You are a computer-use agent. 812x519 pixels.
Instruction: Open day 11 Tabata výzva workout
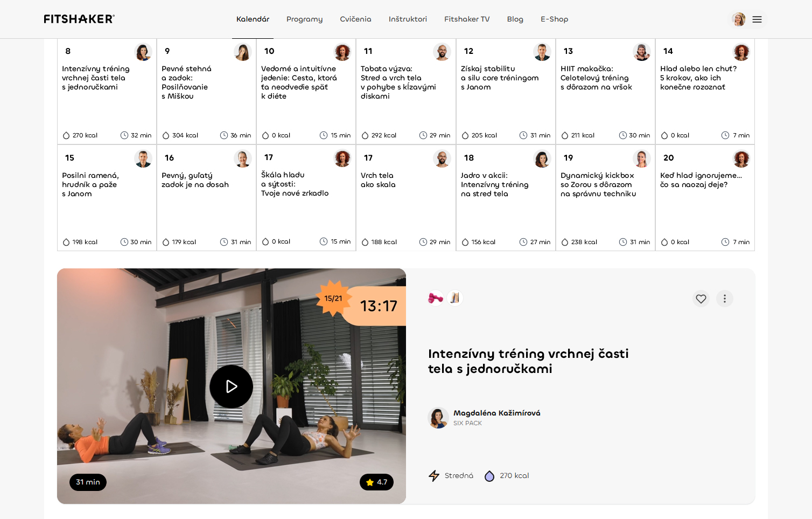406,91
